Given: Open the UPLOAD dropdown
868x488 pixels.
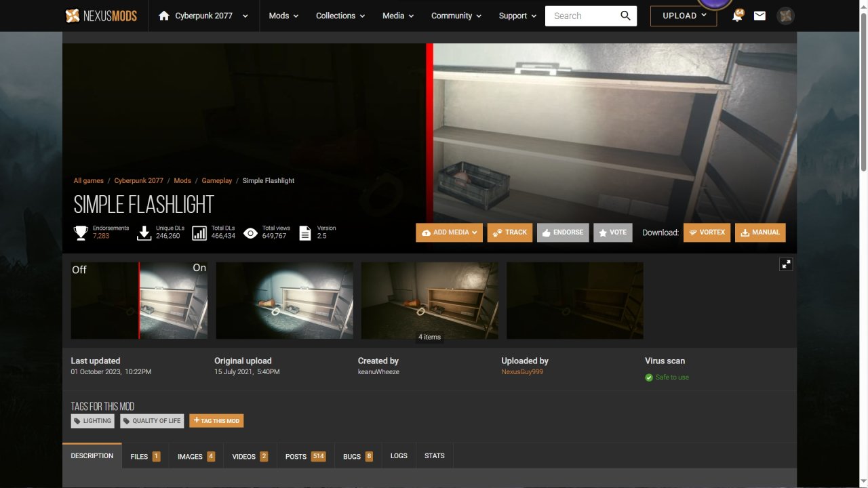Looking at the screenshot, I should [x=684, y=16].
